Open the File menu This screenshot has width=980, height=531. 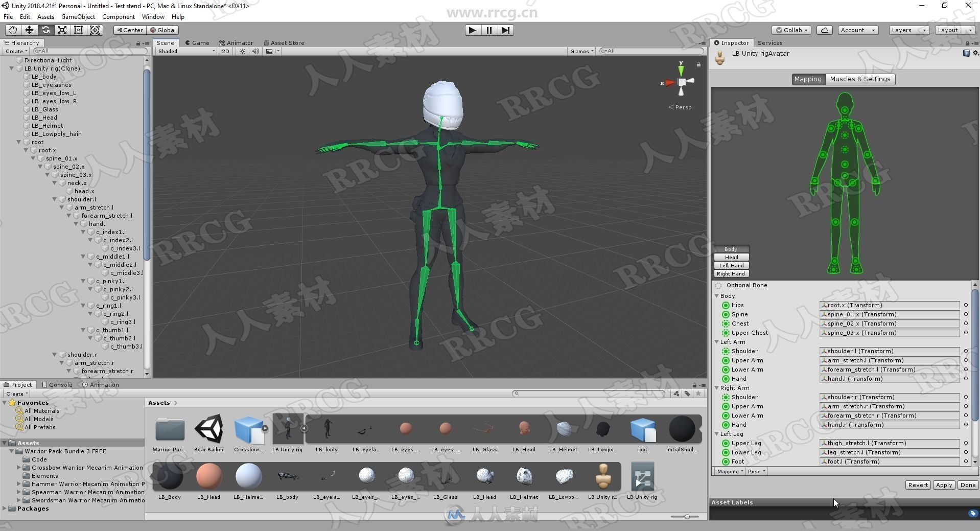tap(8, 16)
